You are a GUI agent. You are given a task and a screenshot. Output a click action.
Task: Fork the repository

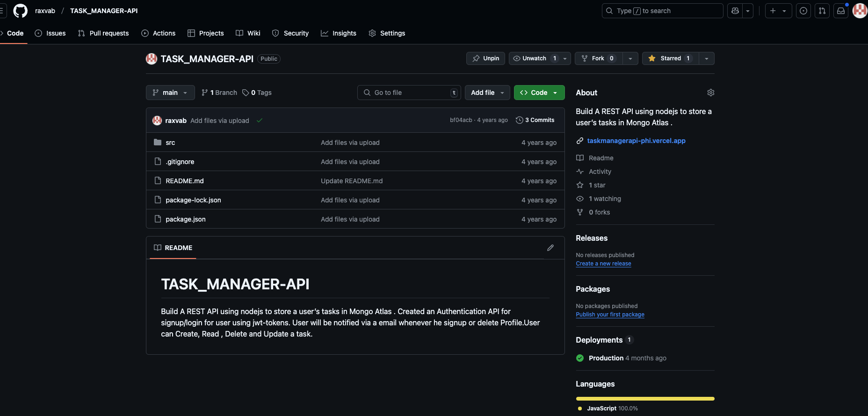(x=599, y=58)
